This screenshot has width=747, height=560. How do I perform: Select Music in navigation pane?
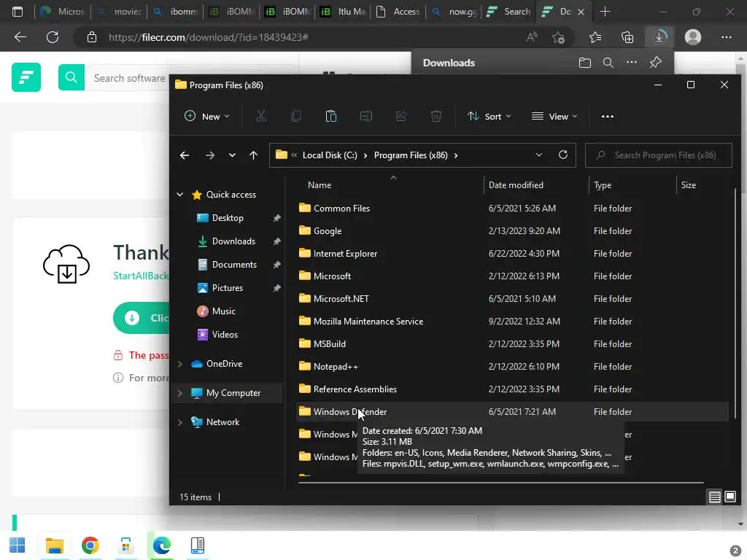pos(223,311)
